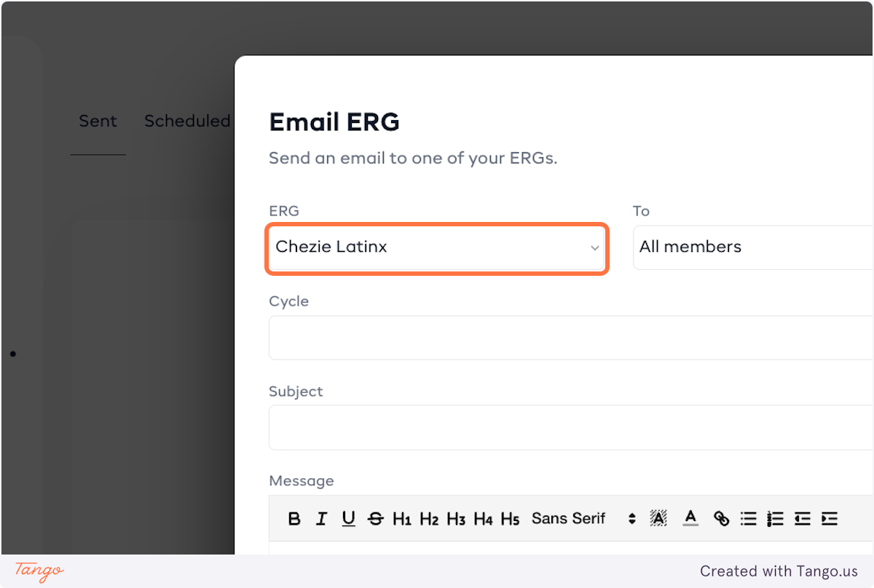874x588 pixels.
Task: Insert a hyperlink in message
Action: coord(721,519)
